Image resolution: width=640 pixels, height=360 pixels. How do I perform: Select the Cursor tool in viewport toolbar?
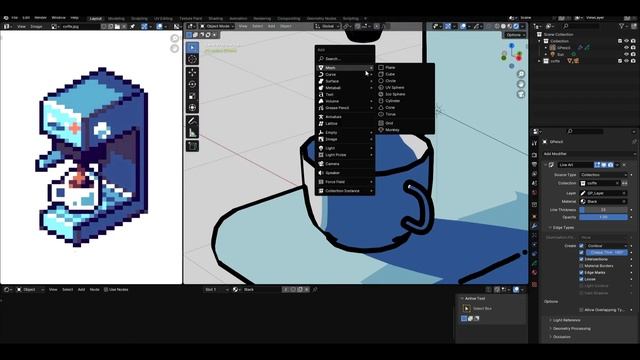click(x=192, y=59)
